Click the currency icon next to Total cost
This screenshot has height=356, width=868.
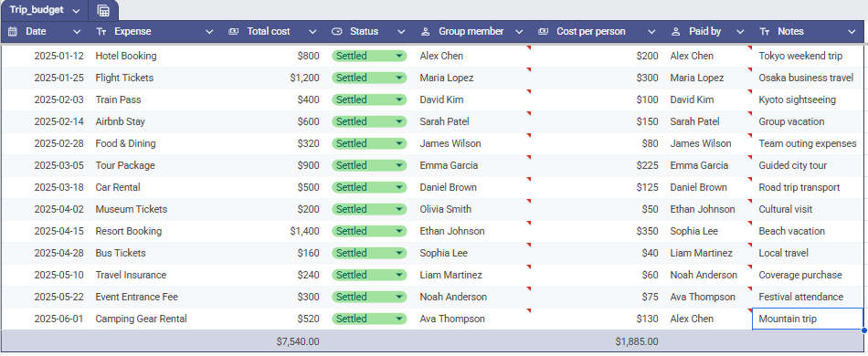pyautogui.click(x=234, y=32)
